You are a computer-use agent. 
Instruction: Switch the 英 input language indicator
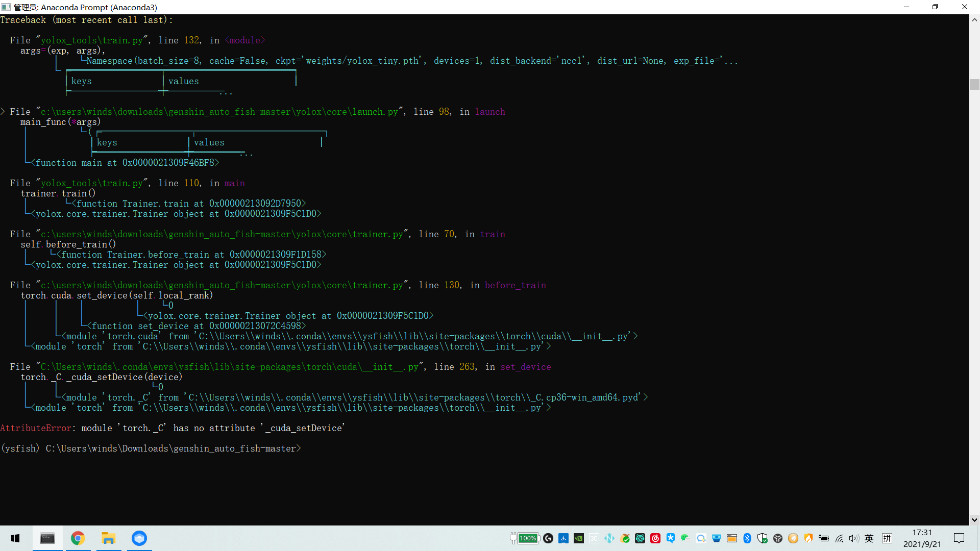(x=869, y=538)
